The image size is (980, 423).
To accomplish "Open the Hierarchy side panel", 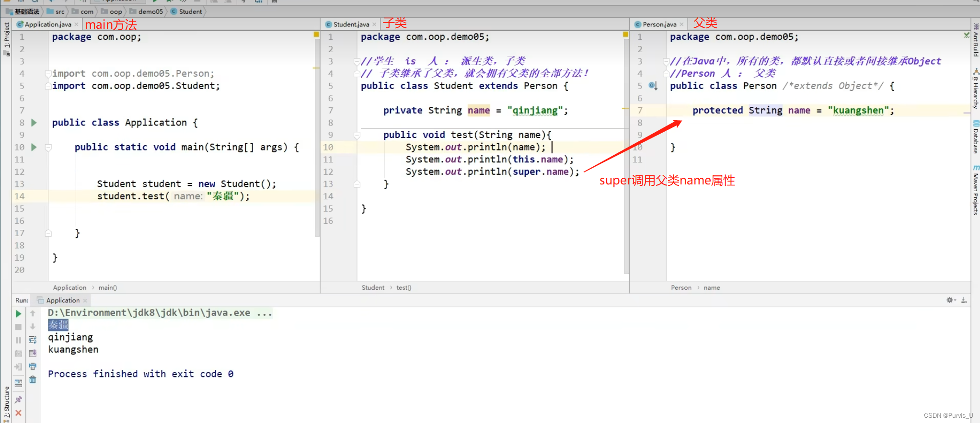I will click(975, 89).
